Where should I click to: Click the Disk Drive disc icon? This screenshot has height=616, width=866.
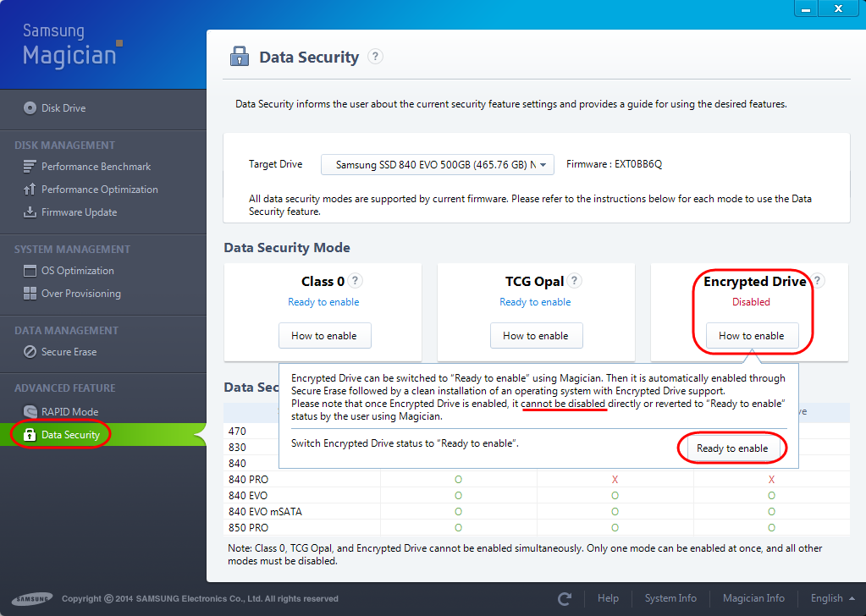pos(30,108)
